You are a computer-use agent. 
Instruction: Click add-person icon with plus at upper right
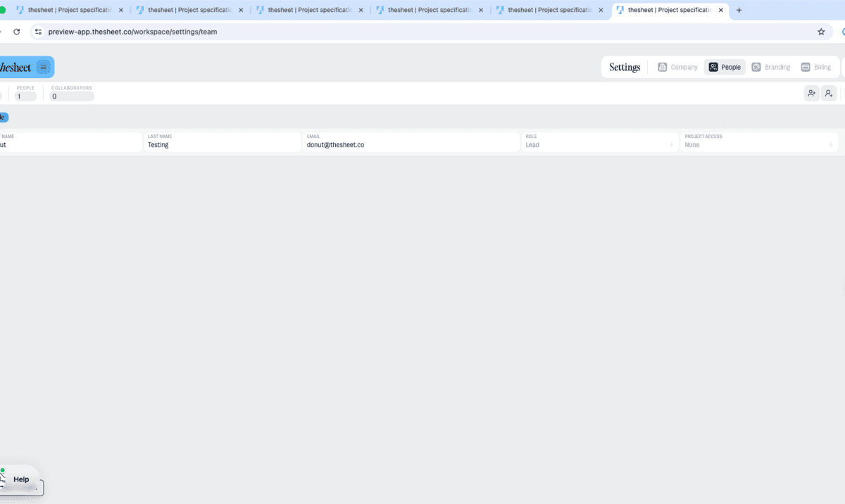pyautogui.click(x=811, y=93)
